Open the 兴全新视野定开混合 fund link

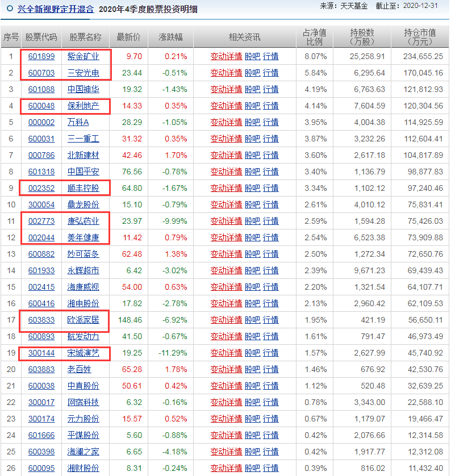pyautogui.click(x=56, y=9)
